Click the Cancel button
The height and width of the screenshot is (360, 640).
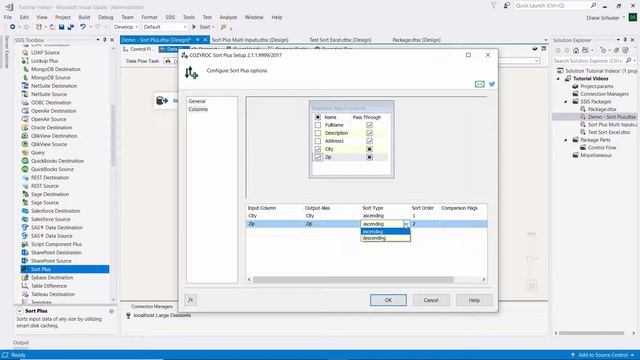click(431, 300)
